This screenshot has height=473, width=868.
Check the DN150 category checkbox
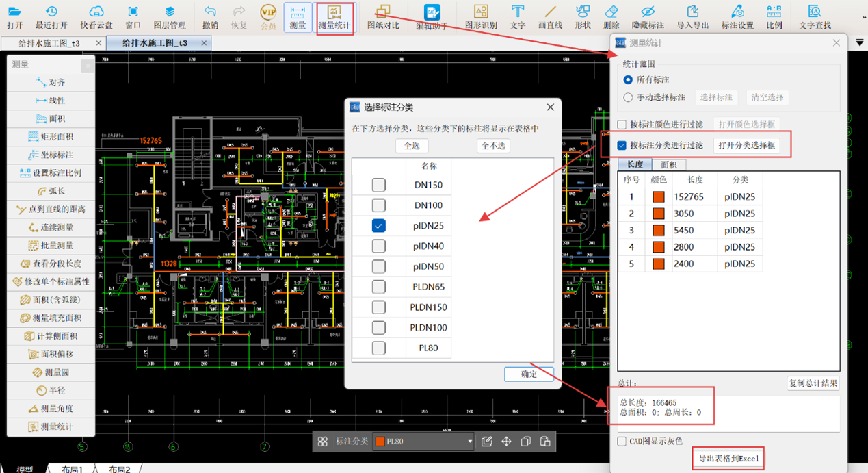[x=378, y=185]
